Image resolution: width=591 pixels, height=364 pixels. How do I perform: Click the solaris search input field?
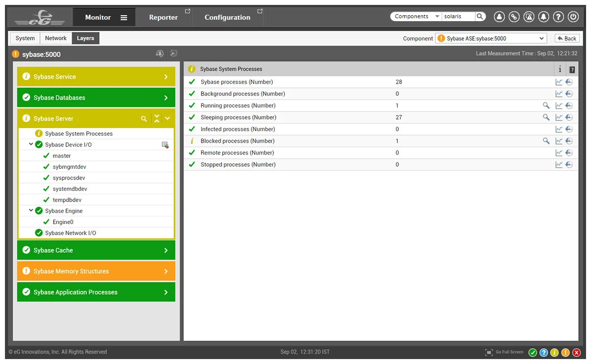click(458, 16)
